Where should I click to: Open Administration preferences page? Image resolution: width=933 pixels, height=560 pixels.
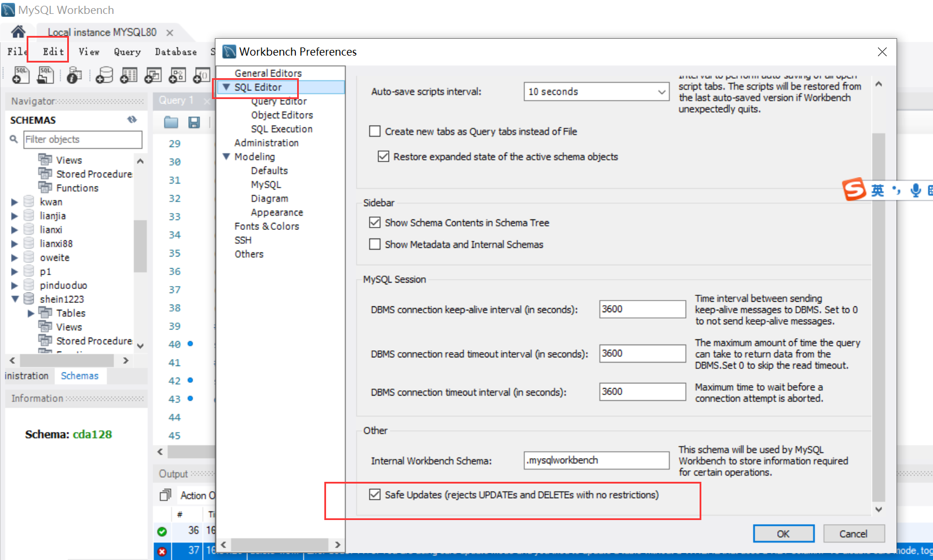click(x=266, y=143)
